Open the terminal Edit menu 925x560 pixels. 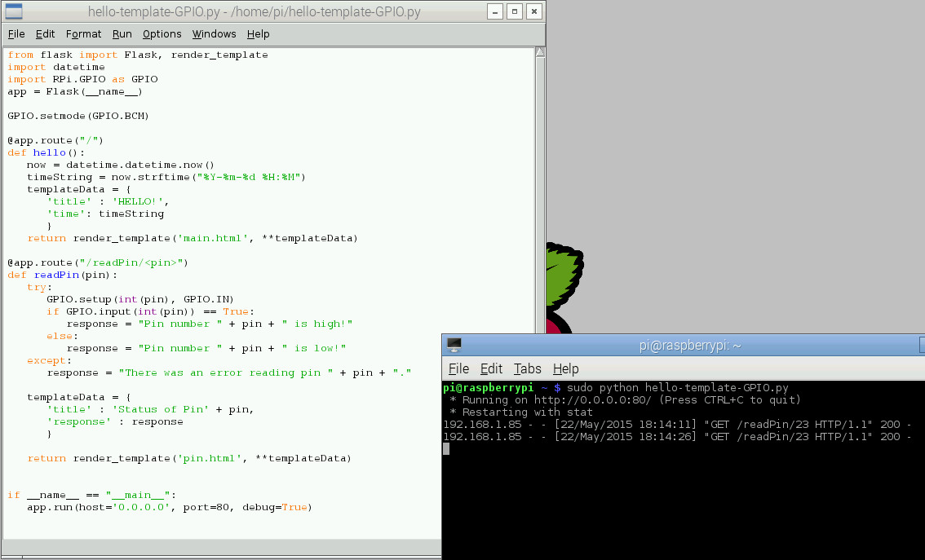[x=491, y=369]
